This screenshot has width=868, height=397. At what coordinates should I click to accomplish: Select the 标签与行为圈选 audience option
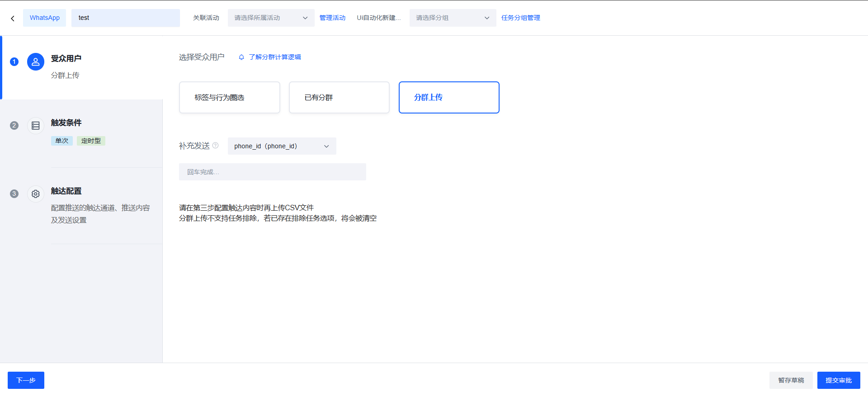[230, 98]
